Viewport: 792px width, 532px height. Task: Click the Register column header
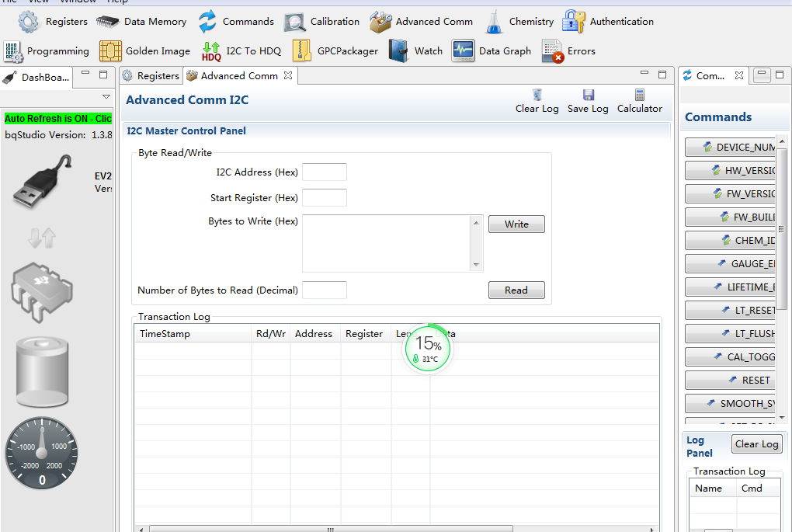[366, 334]
